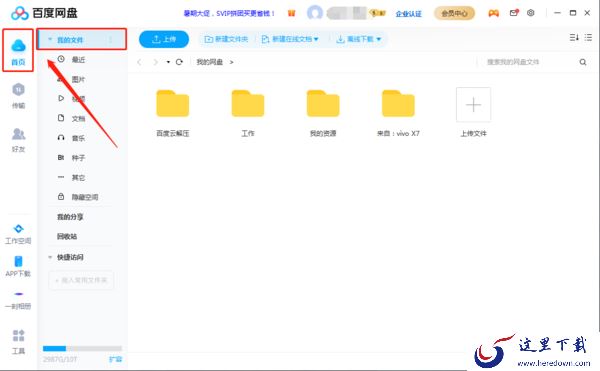Viewport: 600px width, 371px height.
Task: Open the user avatar profile
Action: pos(315,13)
